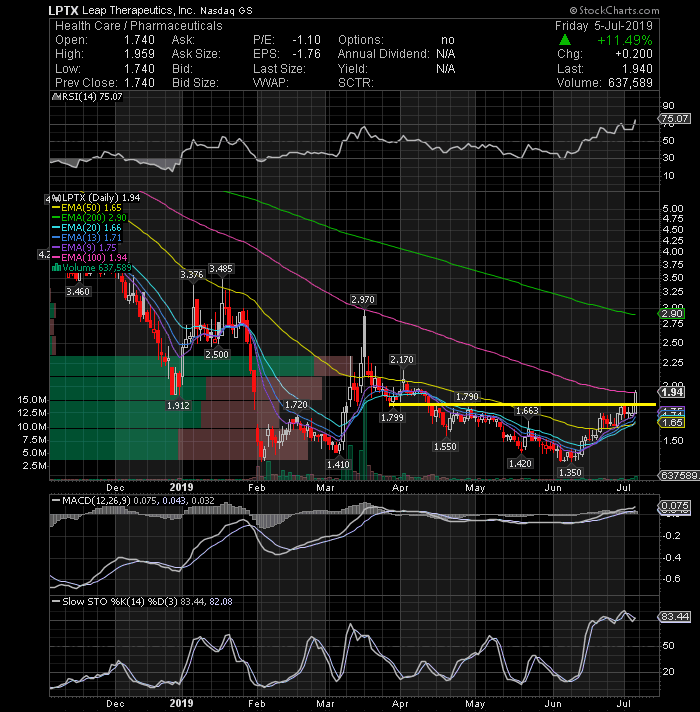
Task: Click the 1.912 low price label
Action: [178, 405]
